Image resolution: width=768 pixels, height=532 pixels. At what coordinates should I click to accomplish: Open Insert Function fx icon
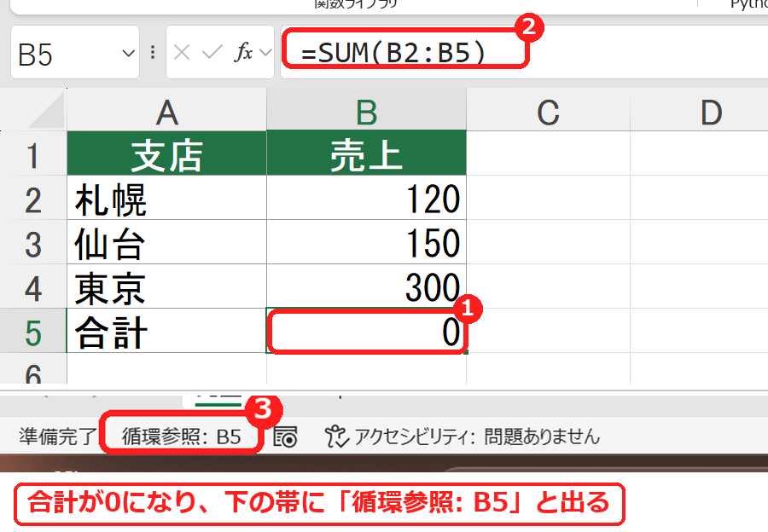(243, 52)
